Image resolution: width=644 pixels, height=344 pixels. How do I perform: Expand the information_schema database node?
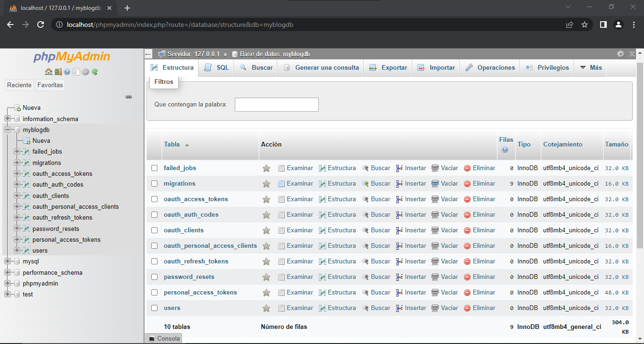(x=8, y=119)
